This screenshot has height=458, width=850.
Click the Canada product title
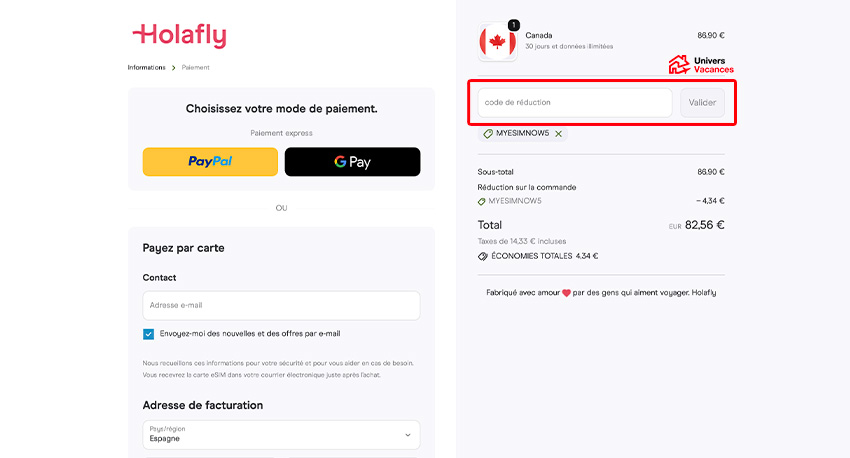pos(539,35)
